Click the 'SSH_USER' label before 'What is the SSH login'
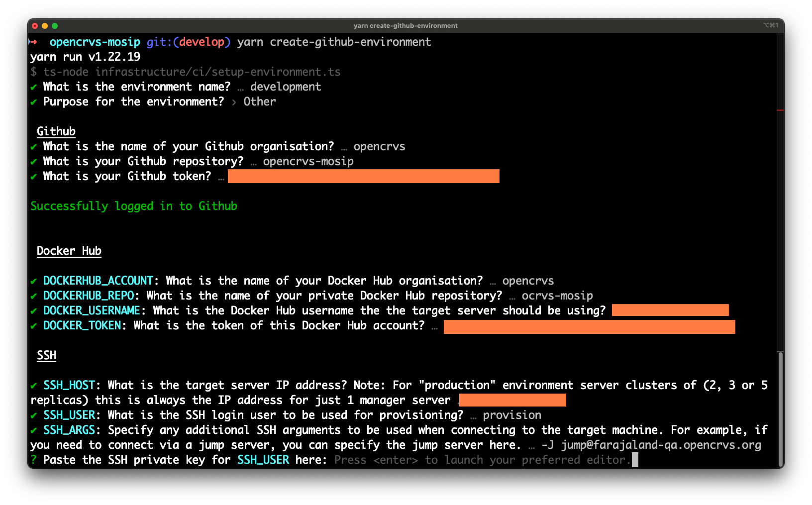Image resolution: width=812 pixels, height=505 pixels. (x=69, y=415)
